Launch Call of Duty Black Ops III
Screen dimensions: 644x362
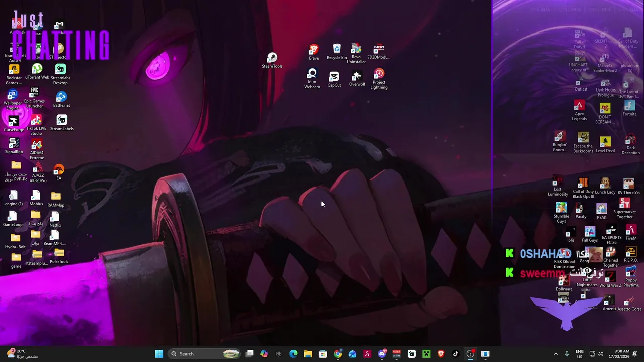point(583,189)
